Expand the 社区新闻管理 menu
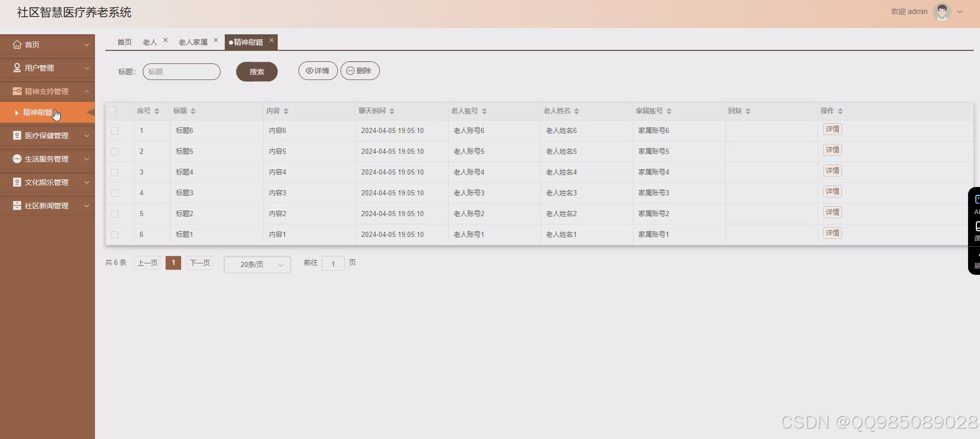Screen dimensions: 980x439 pos(87,206)
